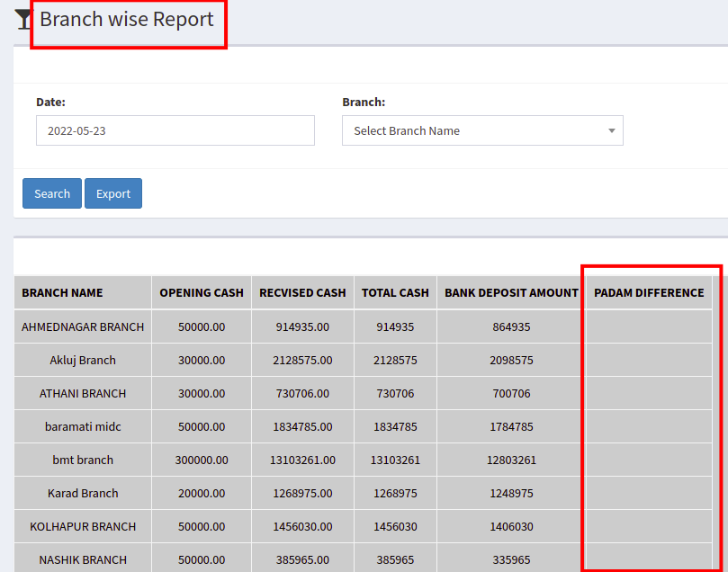The width and height of the screenshot is (728, 572).
Task: Click bank deposit amount 1784785
Action: point(511,427)
